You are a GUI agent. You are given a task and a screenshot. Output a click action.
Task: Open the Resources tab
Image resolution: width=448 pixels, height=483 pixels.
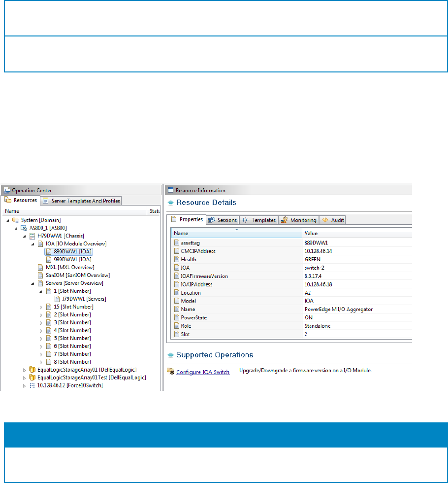point(21,200)
